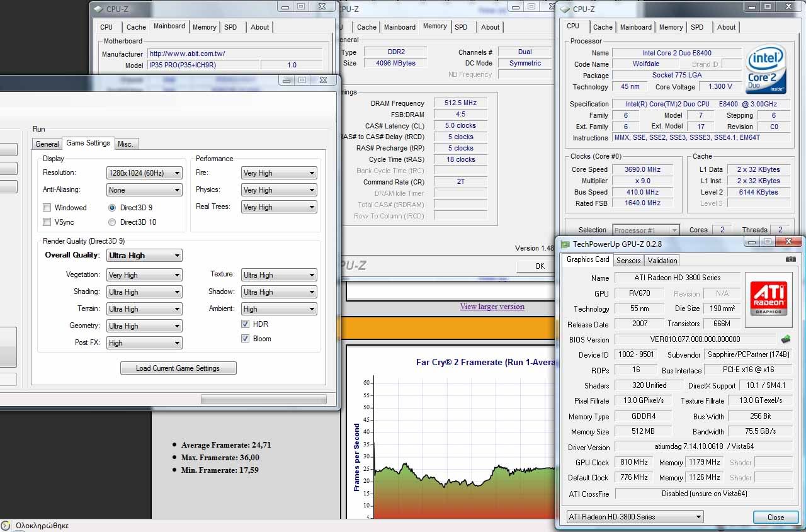
Task: Expand the Fire performance dropdown
Action: tap(279, 173)
